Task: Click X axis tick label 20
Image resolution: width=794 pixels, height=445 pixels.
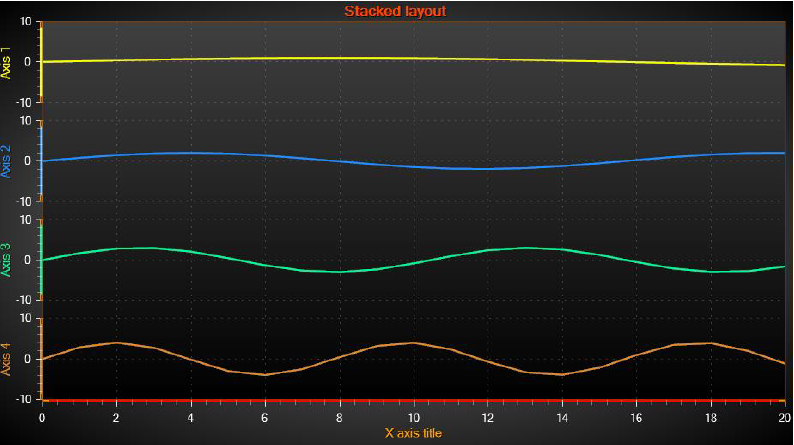Action: point(784,418)
